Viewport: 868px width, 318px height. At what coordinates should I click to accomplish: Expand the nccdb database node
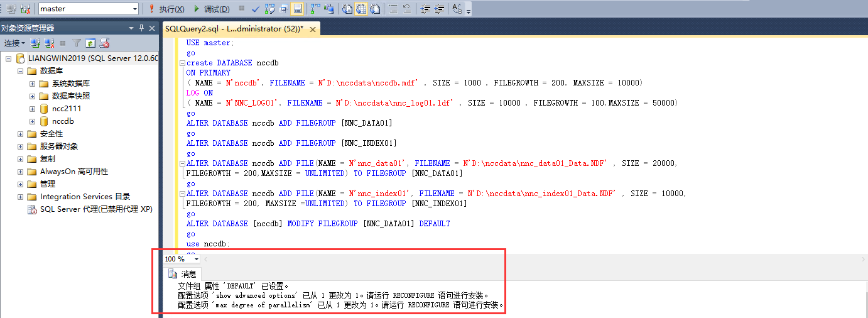point(32,121)
